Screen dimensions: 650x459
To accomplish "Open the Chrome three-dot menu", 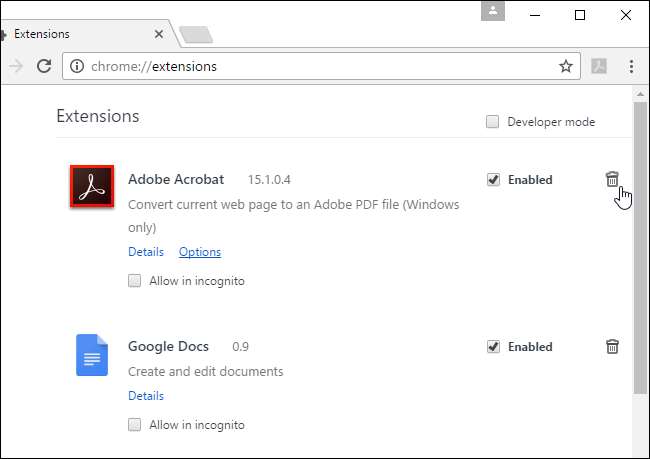I will tap(631, 67).
